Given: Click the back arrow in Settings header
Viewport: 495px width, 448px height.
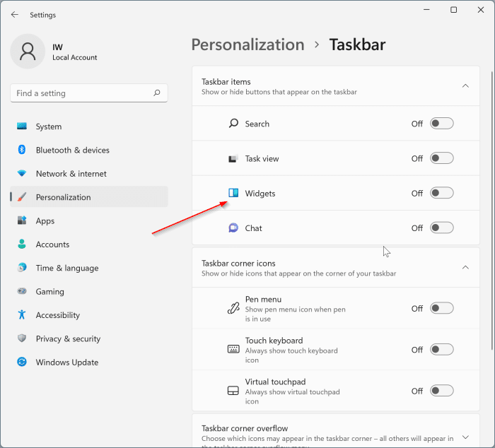Looking at the screenshot, I should tap(15, 15).
